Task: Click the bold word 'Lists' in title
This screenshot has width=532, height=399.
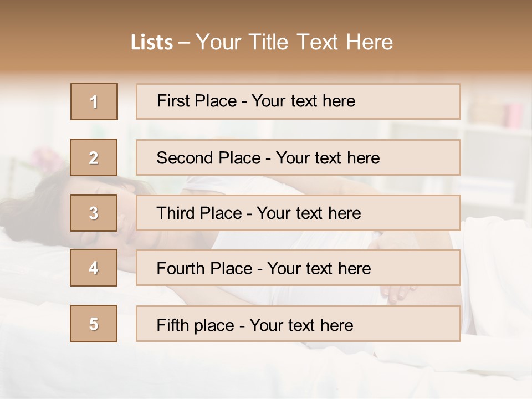Action: tap(152, 42)
